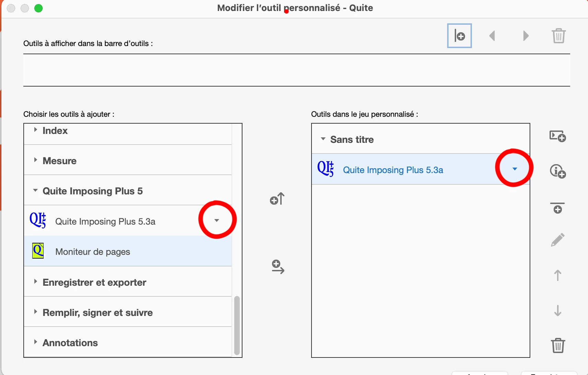
Task: Click the move up arrow icon
Action: (x=558, y=275)
